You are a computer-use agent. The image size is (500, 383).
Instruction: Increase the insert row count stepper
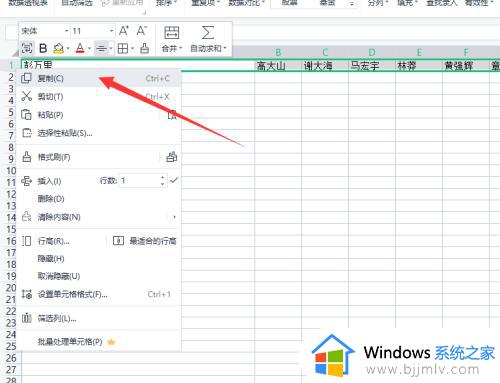[x=162, y=178]
